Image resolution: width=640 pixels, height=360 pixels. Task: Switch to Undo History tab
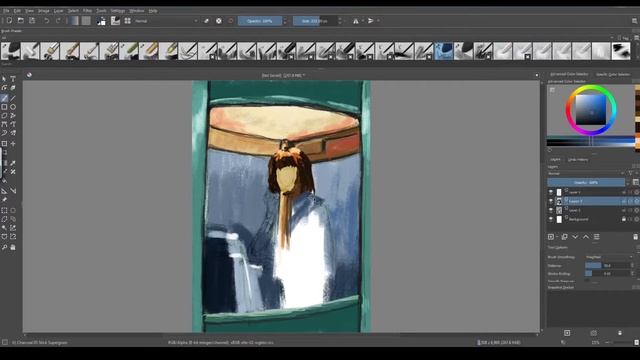click(578, 160)
